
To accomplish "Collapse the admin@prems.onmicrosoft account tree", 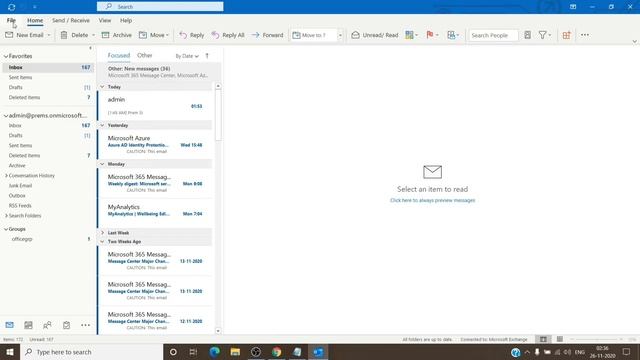I will [6, 116].
